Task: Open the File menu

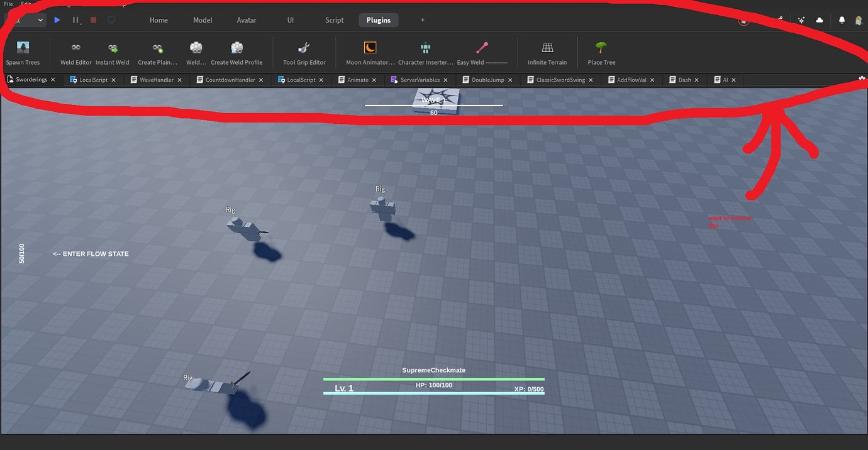Action: pyautogui.click(x=8, y=4)
